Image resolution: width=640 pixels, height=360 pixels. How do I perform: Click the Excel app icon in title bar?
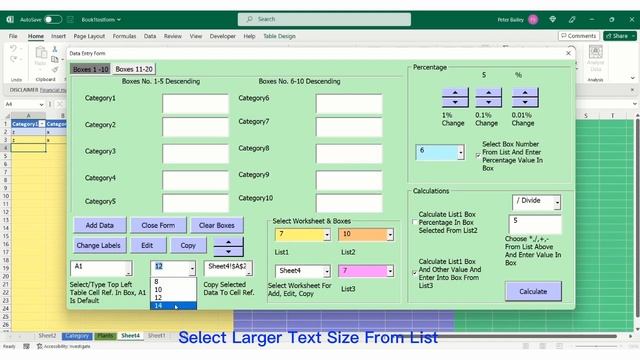pos(10,19)
